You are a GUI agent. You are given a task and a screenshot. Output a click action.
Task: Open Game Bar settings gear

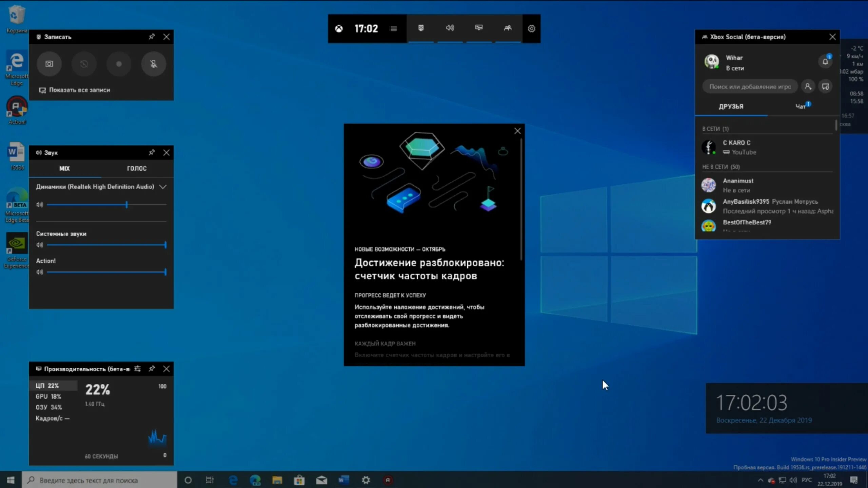(x=531, y=28)
